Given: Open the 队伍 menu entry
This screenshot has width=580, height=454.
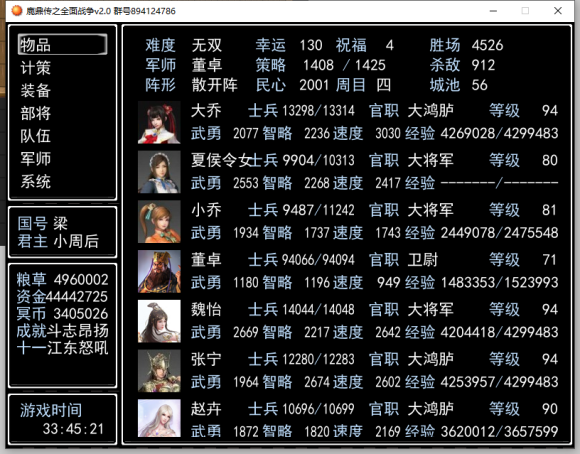Looking at the screenshot, I should click(36, 136).
